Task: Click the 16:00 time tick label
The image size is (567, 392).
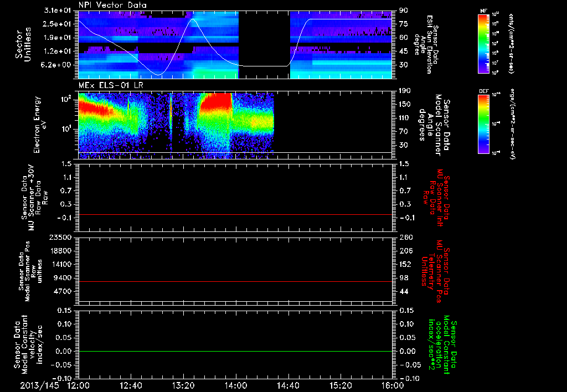Action: [x=393, y=385]
